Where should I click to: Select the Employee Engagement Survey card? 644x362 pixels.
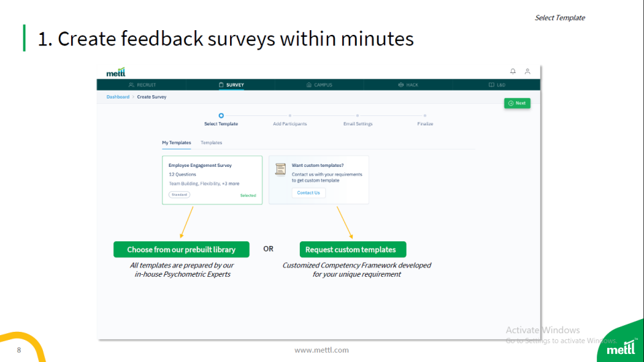pos(213,180)
